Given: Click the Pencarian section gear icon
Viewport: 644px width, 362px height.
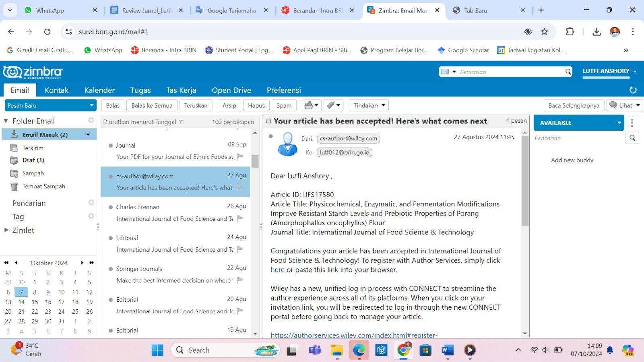Looking at the screenshot, I should tap(91, 202).
